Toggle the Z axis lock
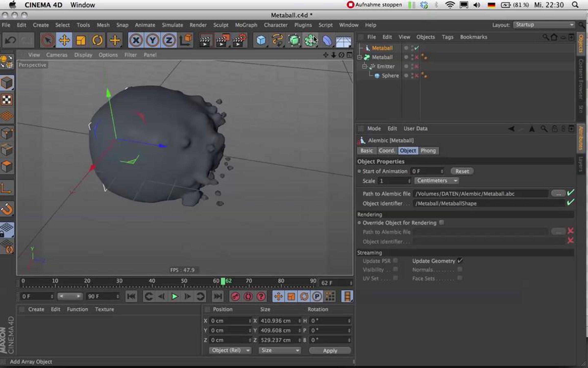This screenshot has width=588, height=368. [x=169, y=40]
